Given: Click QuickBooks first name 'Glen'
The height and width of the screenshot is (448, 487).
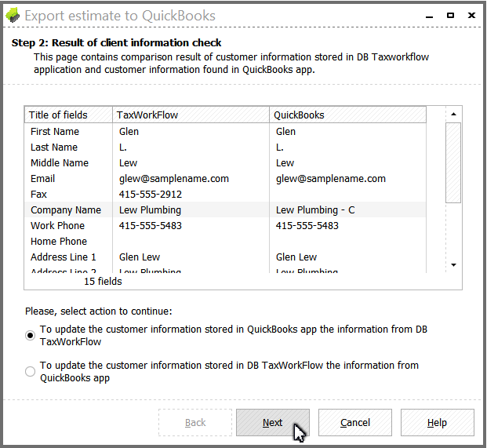Looking at the screenshot, I should 285,131.
